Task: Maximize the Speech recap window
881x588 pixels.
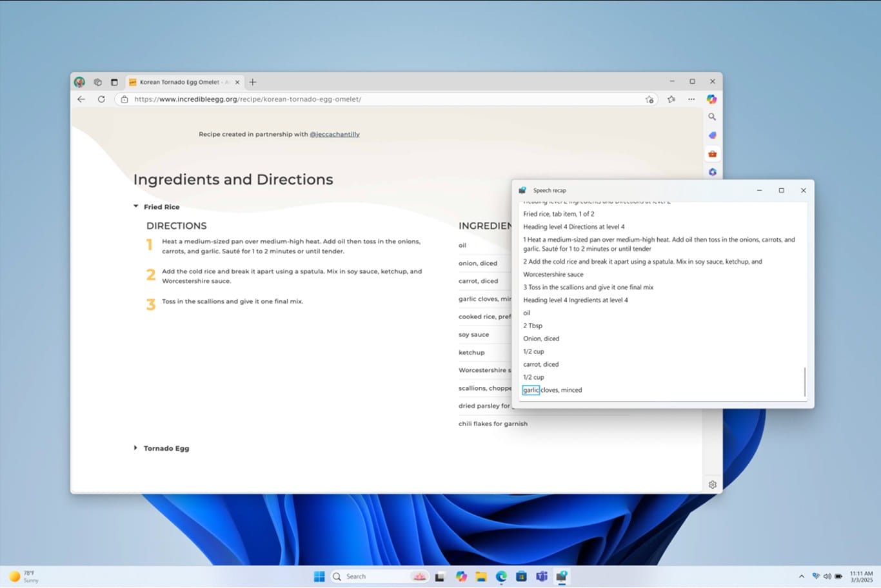Action: pyautogui.click(x=781, y=190)
